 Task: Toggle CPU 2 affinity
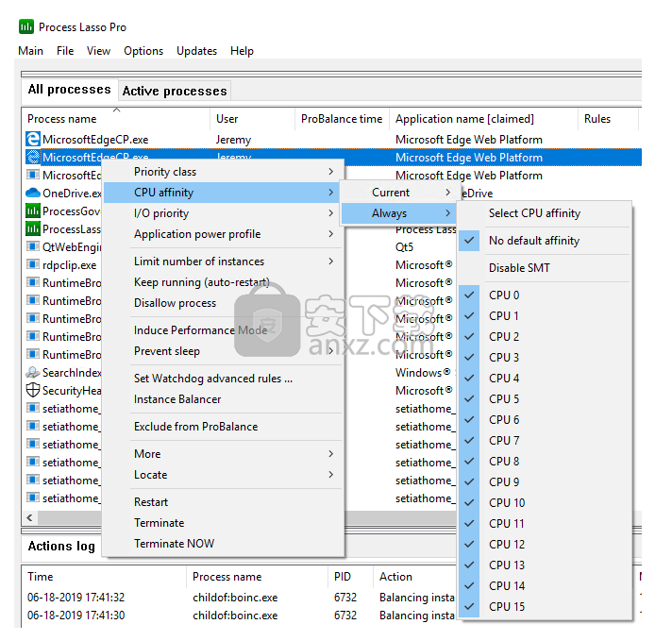[x=545, y=337]
